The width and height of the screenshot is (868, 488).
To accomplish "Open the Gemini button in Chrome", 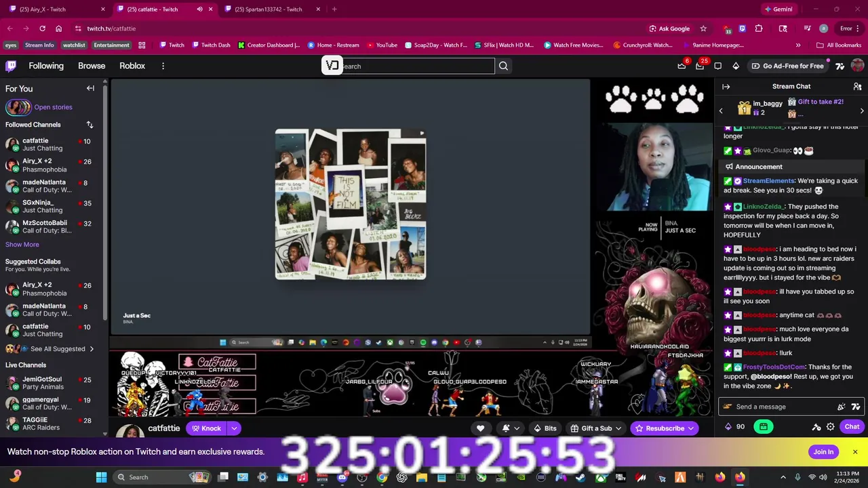I will click(778, 9).
